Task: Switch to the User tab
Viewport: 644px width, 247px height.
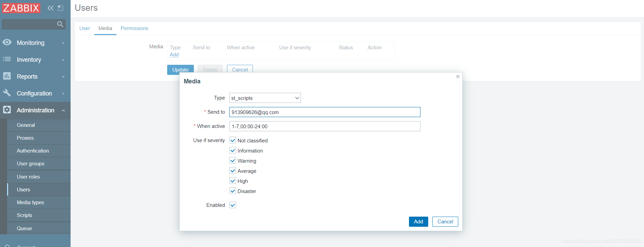Action: (x=84, y=28)
